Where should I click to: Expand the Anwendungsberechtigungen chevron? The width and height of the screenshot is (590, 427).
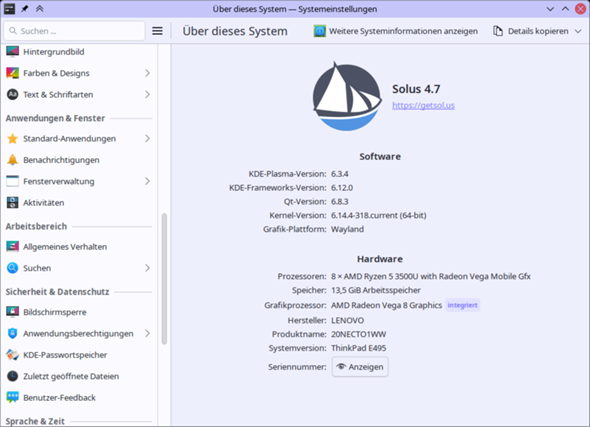[147, 334]
